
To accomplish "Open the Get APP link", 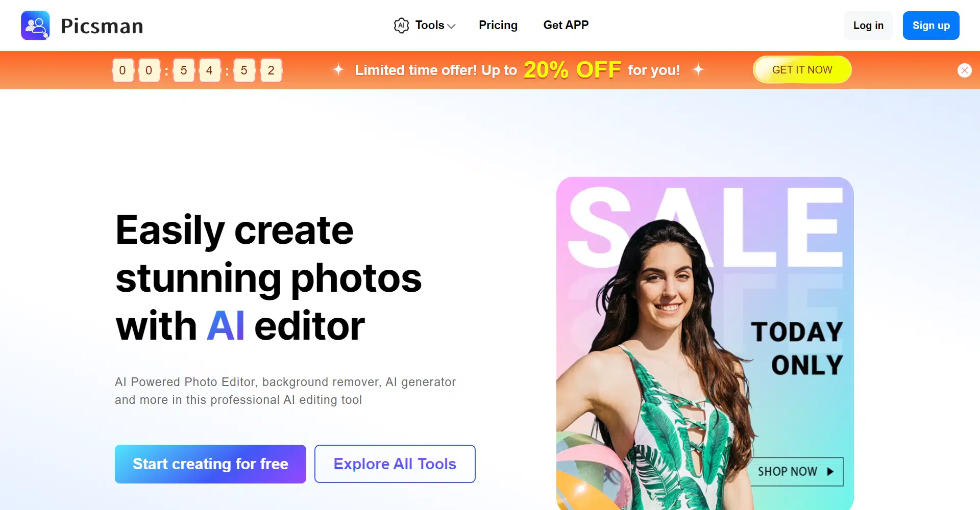I will click(566, 25).
